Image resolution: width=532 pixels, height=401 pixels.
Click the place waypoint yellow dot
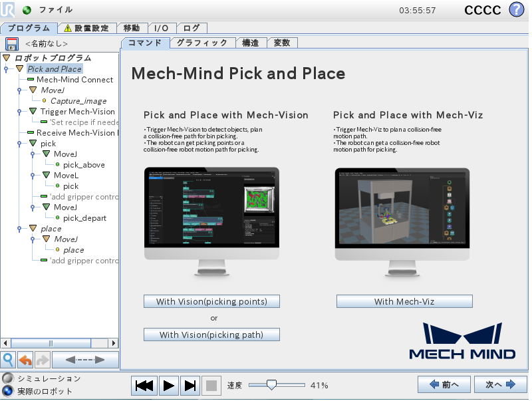57,249
